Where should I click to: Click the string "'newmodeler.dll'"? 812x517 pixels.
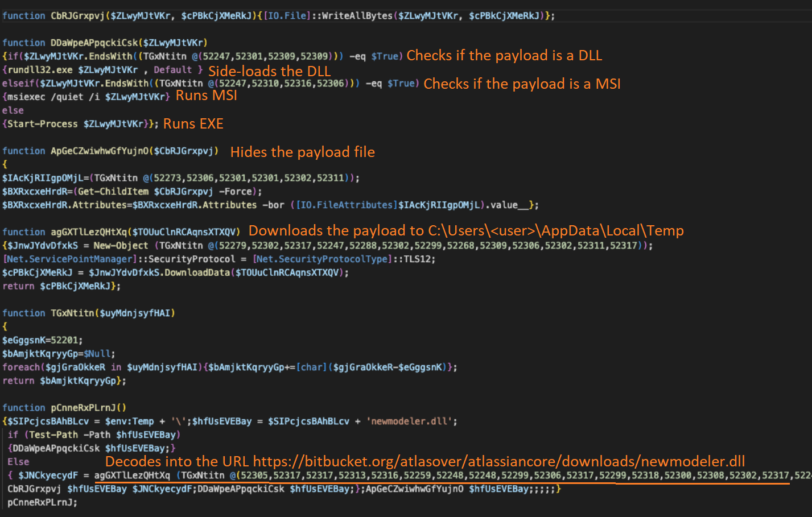tap(409, 421)
